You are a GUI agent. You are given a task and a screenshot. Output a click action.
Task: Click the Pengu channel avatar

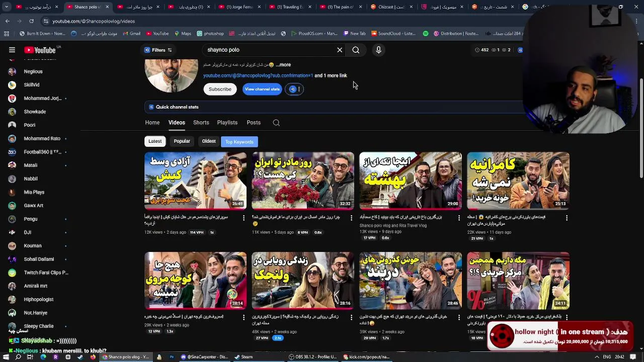point(12,219)
